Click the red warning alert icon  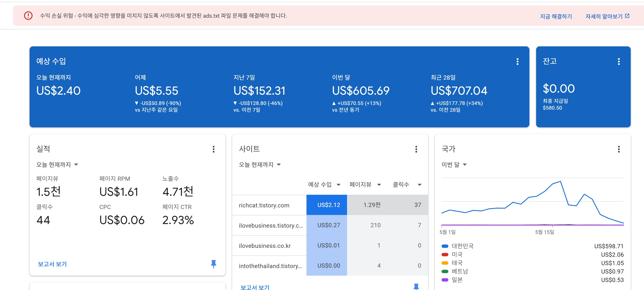28,16
